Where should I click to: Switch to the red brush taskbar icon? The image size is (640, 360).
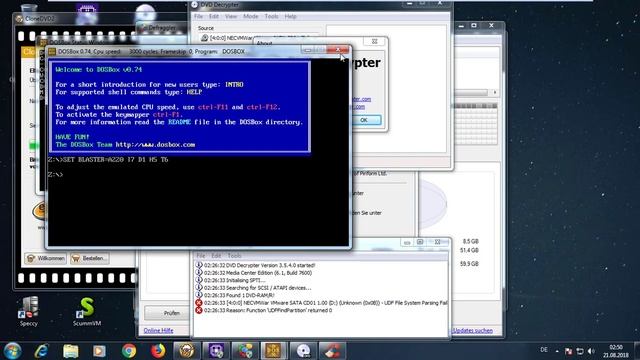(332, 351)
